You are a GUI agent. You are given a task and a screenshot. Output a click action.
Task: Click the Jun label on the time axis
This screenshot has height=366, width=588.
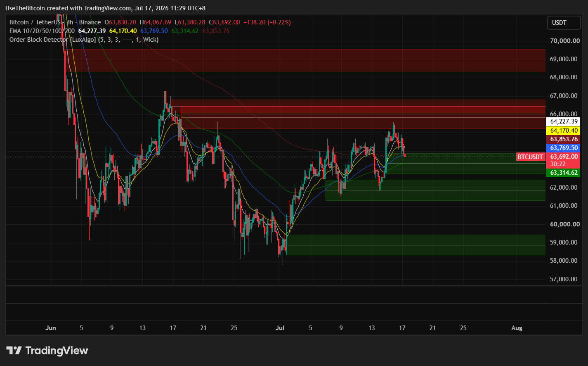[x=51, y=328]
